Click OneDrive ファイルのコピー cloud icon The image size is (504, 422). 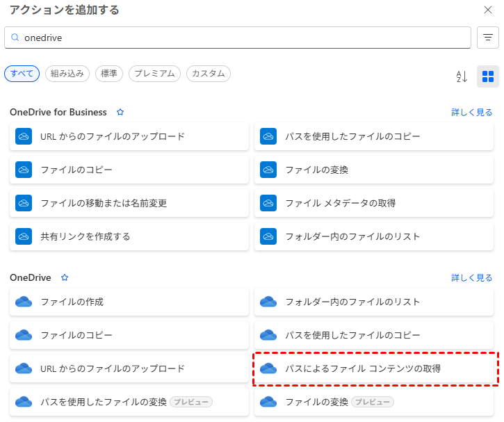24,335
